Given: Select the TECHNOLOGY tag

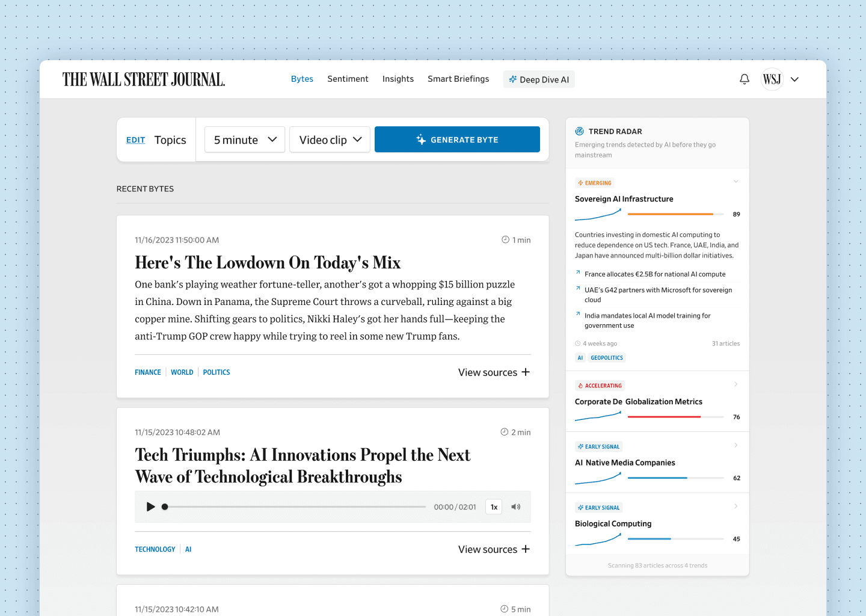Looking at the screenshot, I should click(155, 549).
